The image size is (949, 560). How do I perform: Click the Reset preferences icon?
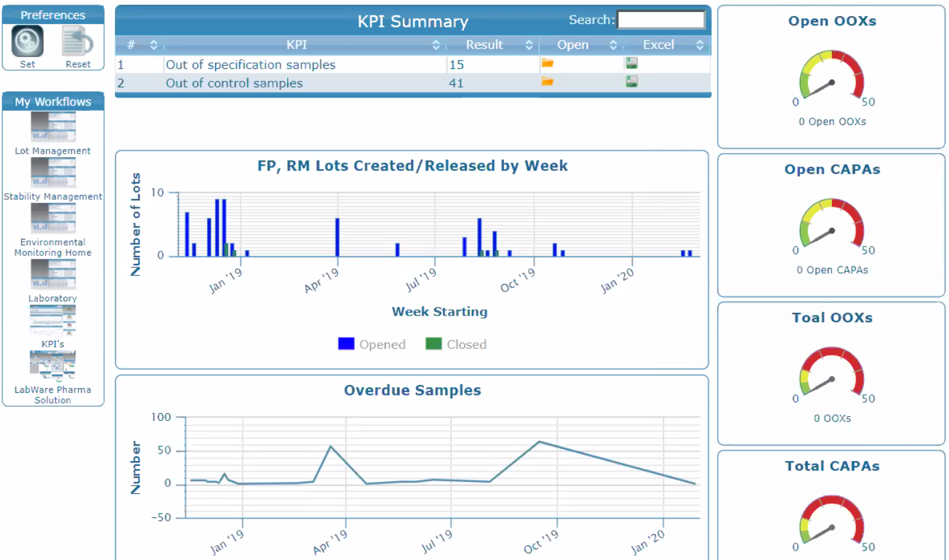tap(78, 41)
